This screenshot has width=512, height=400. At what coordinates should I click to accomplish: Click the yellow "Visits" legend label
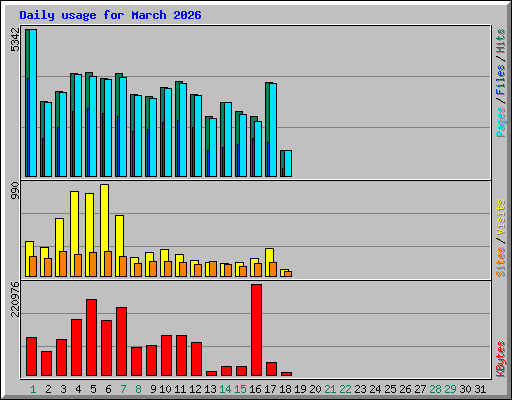pyautogui.click(x=500, y=218)
